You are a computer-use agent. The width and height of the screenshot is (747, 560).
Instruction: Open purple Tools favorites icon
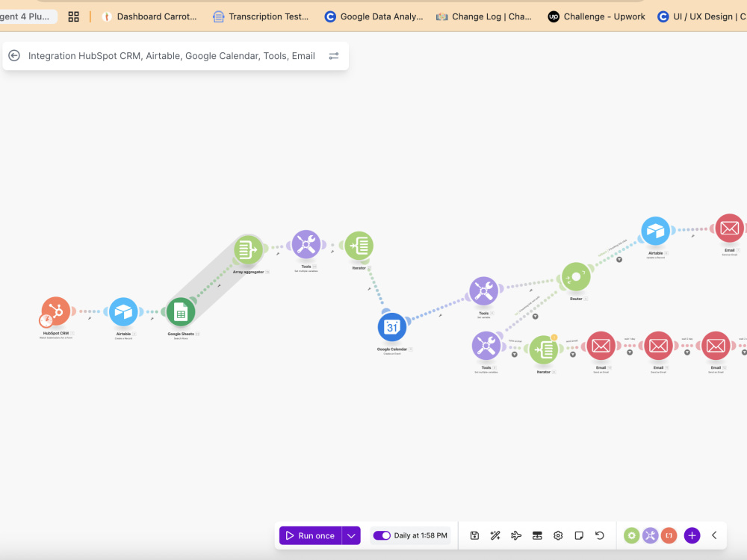click(651, 535)
